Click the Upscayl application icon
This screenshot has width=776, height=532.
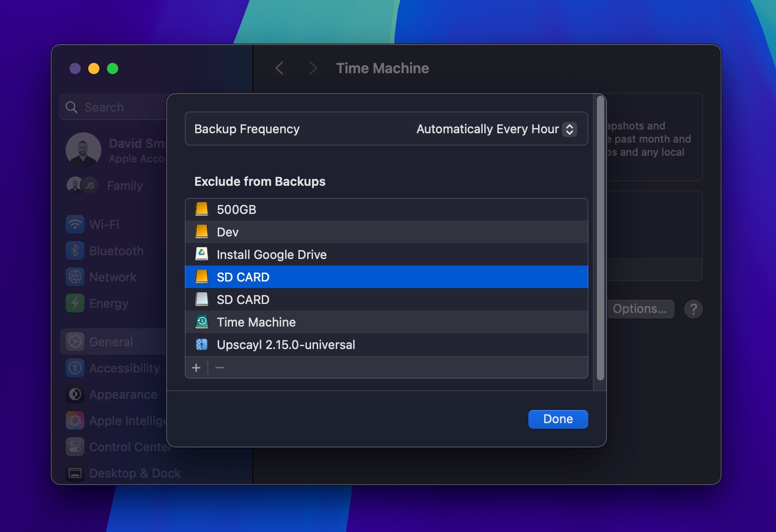coord(202,345)
